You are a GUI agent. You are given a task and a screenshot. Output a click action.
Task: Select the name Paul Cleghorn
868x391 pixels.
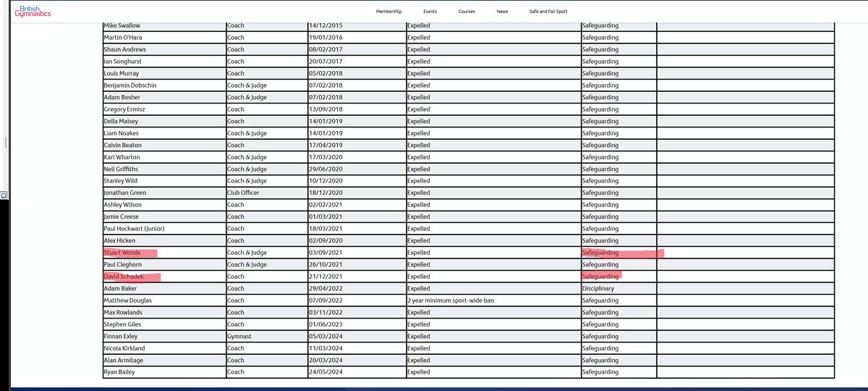123,264
